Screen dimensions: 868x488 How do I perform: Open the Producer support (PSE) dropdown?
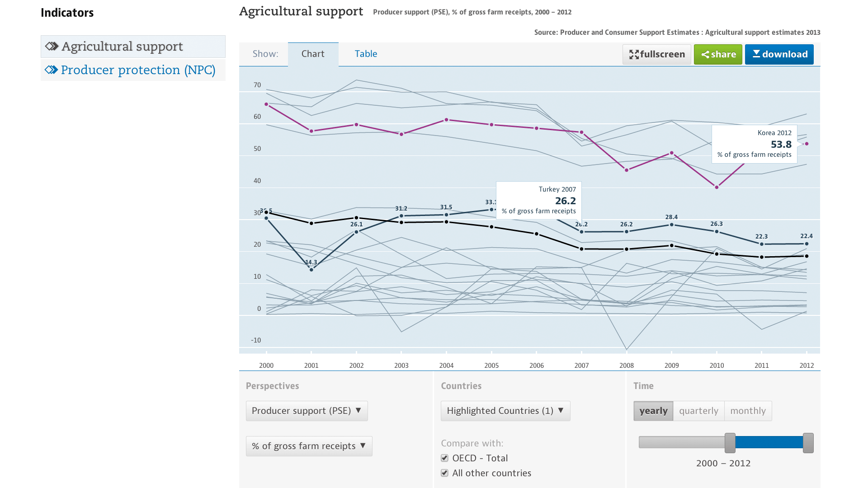[307, 411]
